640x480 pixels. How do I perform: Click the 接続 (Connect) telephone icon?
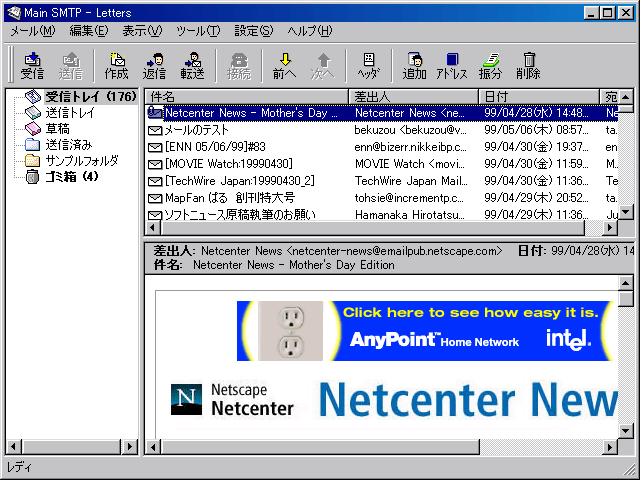point(239,66)
